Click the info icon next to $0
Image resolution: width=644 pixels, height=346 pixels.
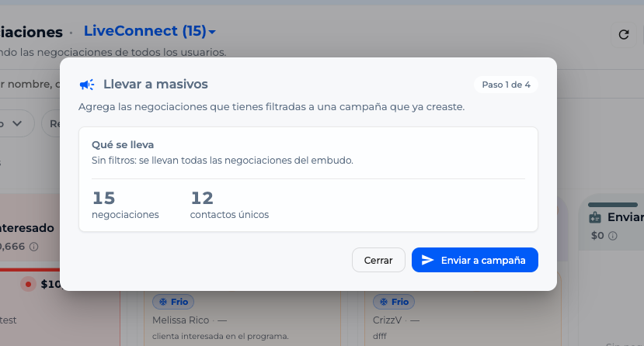tap(612, 236)
